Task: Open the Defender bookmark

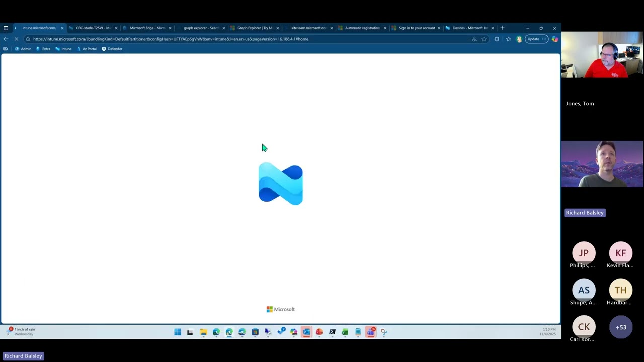Action: 112,49
